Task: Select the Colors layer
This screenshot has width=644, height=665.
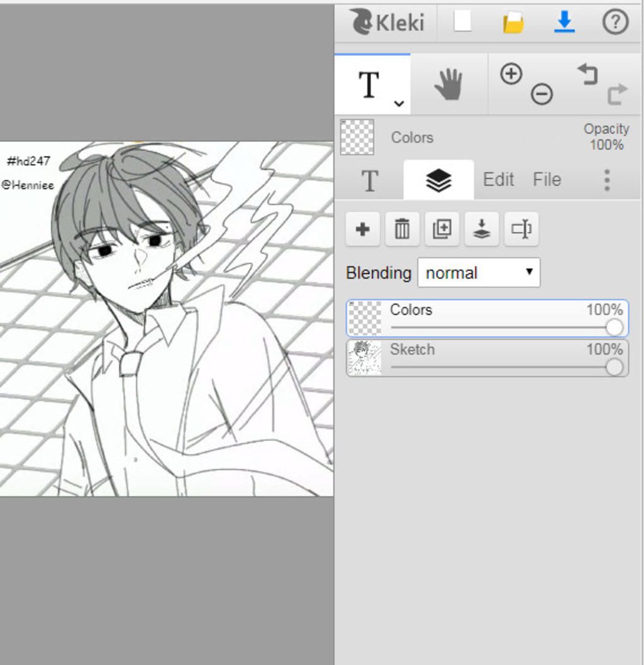Action: pos(487,319)
